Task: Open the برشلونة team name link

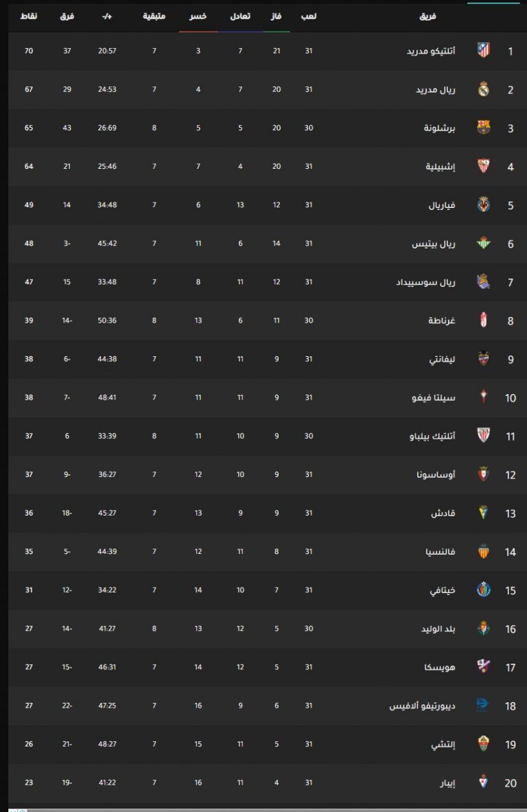Action: point(422,128)
